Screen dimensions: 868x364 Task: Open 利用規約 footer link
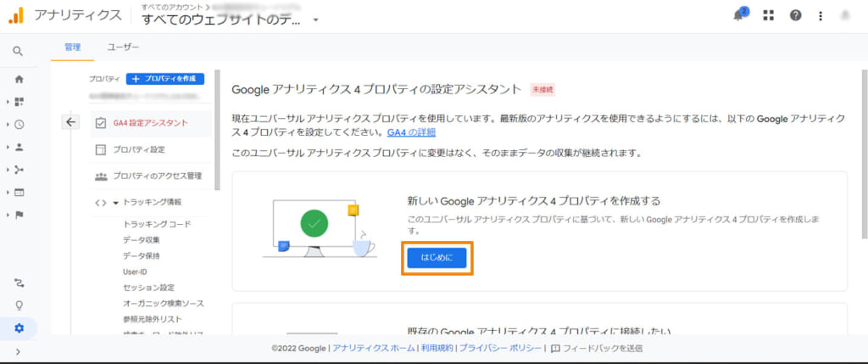tap(437, 349)
